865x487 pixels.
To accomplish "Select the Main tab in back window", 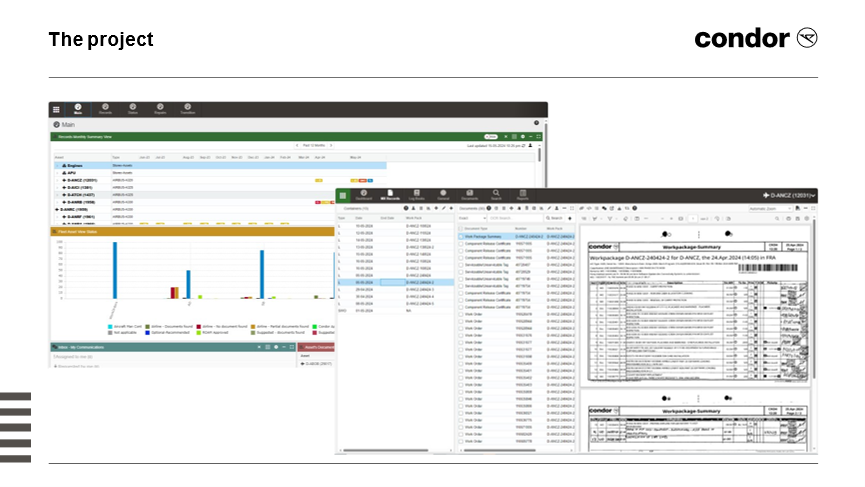I will click(x=78, y=109).
